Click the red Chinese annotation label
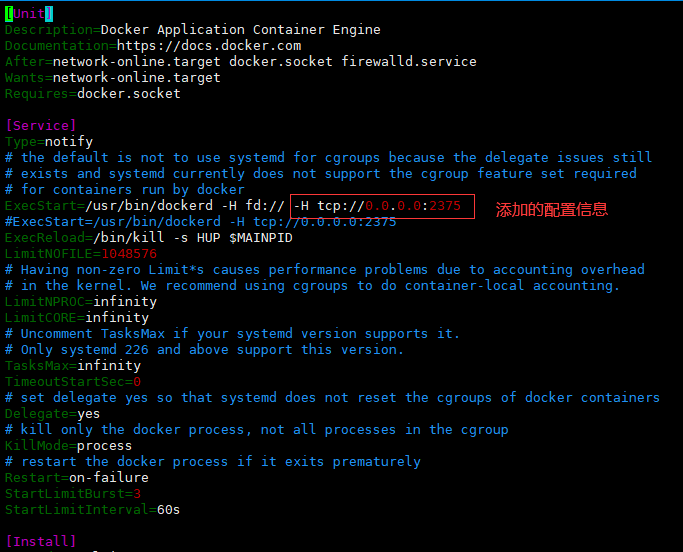The image size is (683, 552). [552, 210]
